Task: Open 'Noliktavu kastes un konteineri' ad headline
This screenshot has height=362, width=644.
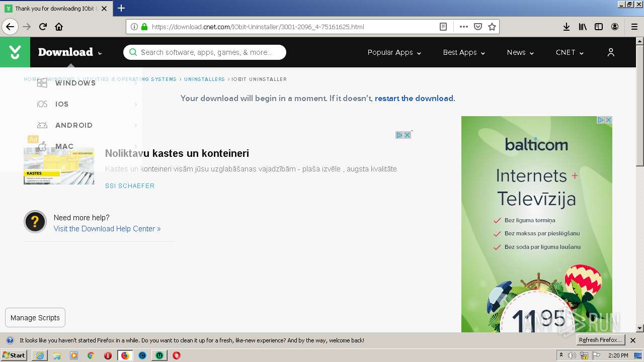Action: click(177, 153)
